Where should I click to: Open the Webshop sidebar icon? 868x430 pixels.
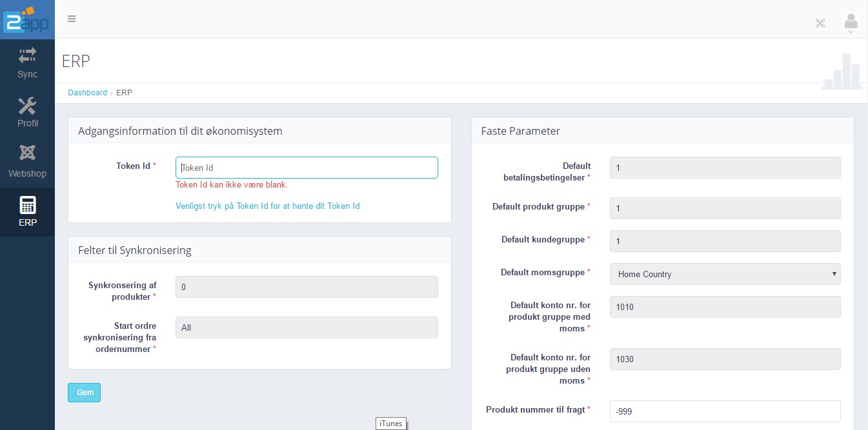click(x=27, y=153)
